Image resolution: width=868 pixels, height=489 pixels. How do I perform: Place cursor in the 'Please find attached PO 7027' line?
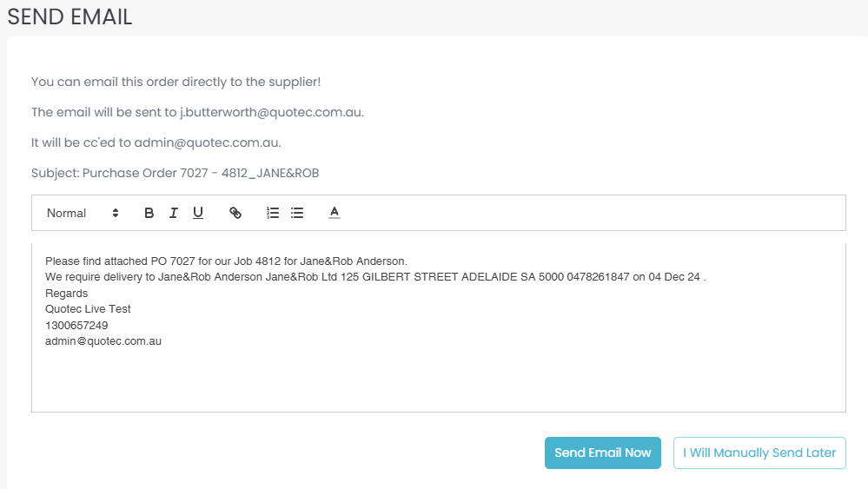click(226, 261)
